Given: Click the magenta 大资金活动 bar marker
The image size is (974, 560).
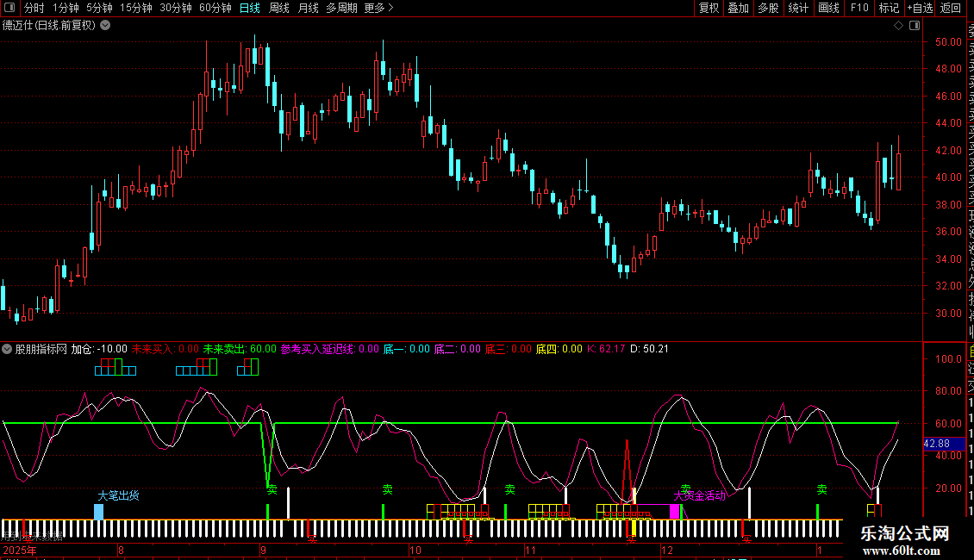Looking at the screenshot, I should coord(674,512).
